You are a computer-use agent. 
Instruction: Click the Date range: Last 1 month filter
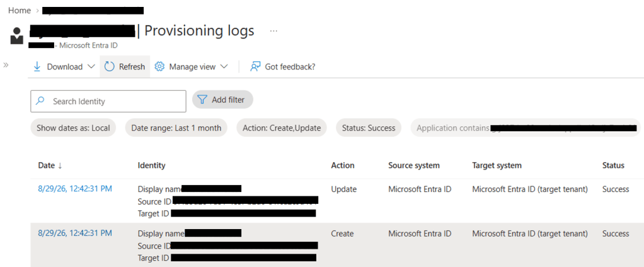click(x=176, y=128)
